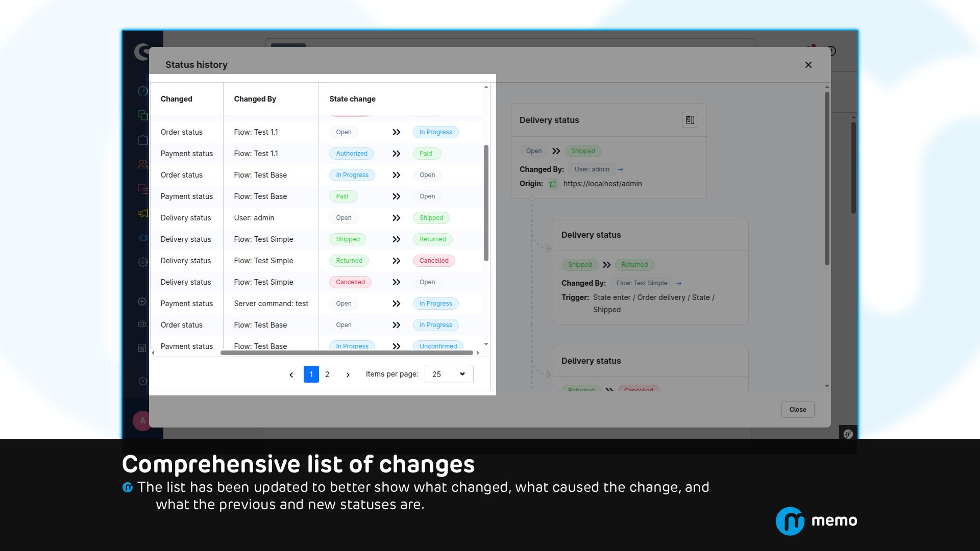
Task: Click the https://localhost/admin origin text
Action: (x=603, y=184)
